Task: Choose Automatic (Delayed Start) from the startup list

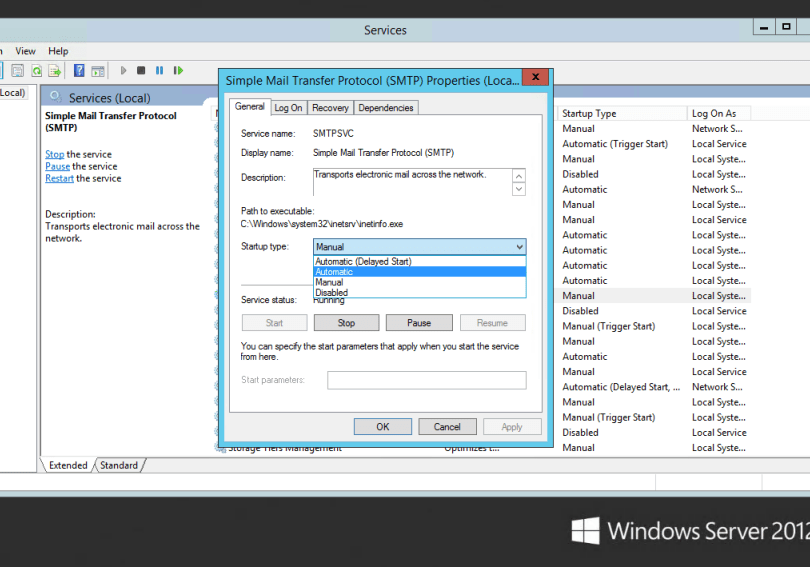Action: pos(419,261)
